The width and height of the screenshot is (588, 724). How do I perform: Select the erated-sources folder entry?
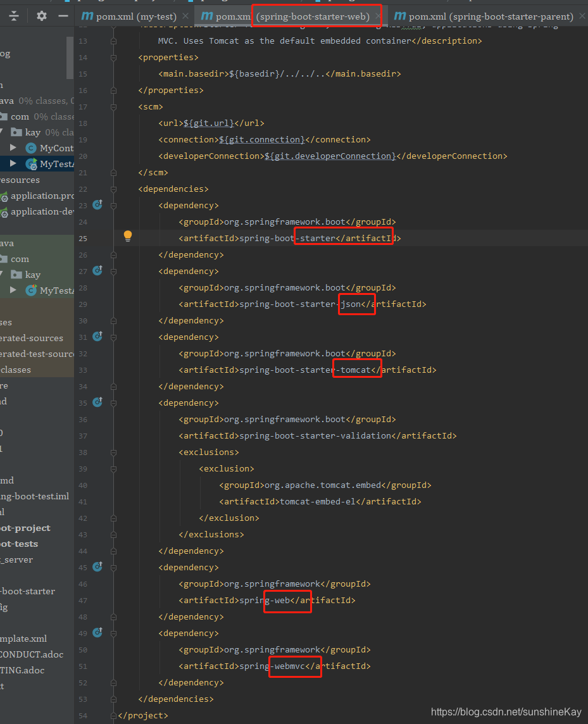(x=32, y=338)
